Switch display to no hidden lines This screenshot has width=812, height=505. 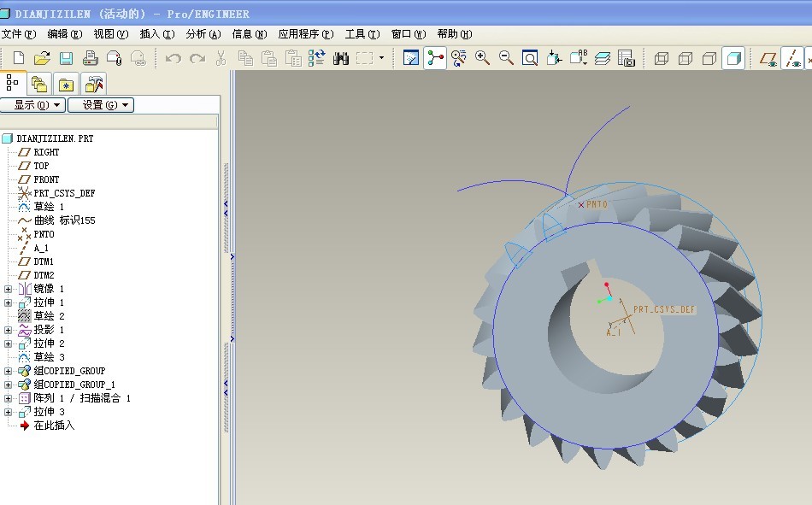709,58
